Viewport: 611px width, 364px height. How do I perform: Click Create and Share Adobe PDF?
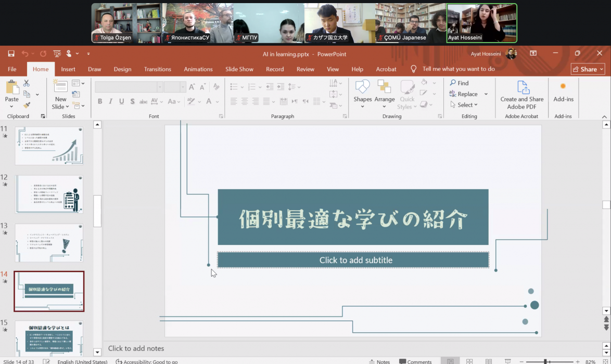521,94
